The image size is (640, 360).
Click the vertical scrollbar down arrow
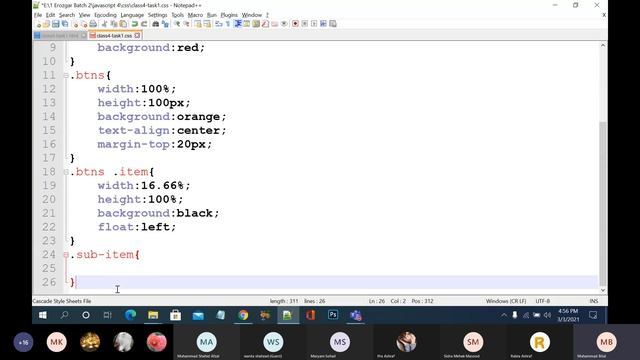coord(603,290)
